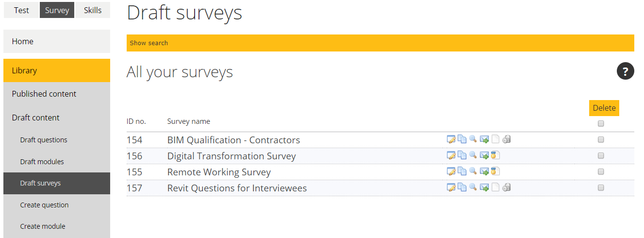Edit the BIM Qualification - Contractors survey
Viewport: 644px width, 238px height.
[451, 140]
